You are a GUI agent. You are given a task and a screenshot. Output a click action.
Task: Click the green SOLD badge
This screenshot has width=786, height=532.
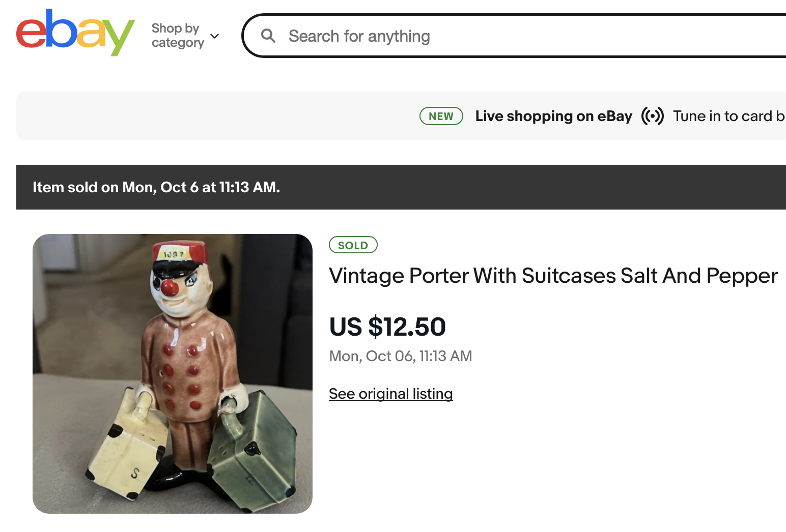click(353, 245)
